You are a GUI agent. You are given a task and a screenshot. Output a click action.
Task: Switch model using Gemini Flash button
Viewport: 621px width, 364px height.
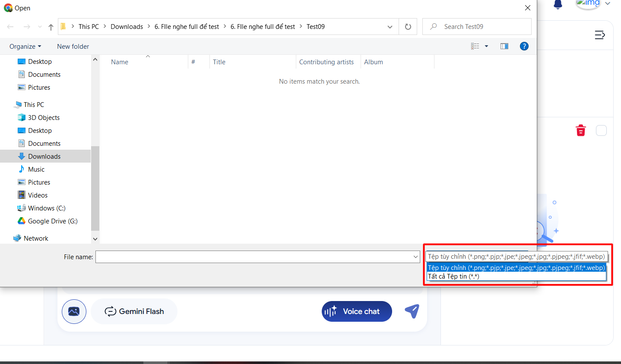pyautogui.click(x=134, y=311)
